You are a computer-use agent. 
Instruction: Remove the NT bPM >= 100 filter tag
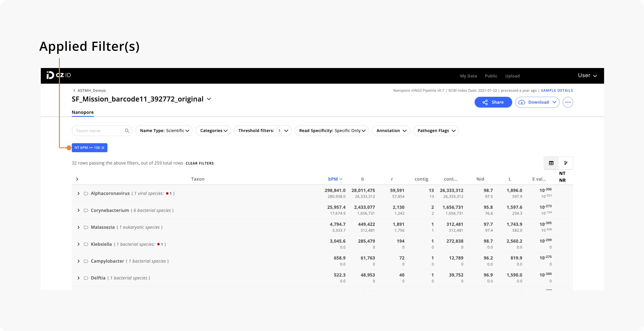[103, 148]
